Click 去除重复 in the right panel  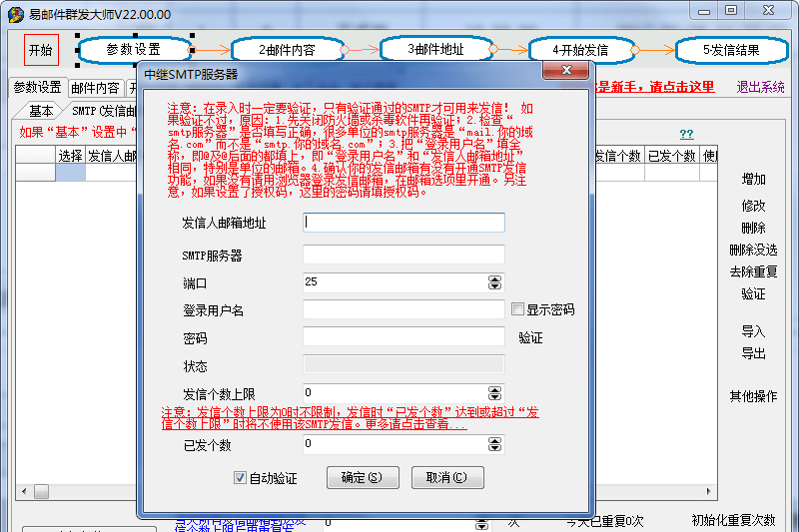(754, 271)
